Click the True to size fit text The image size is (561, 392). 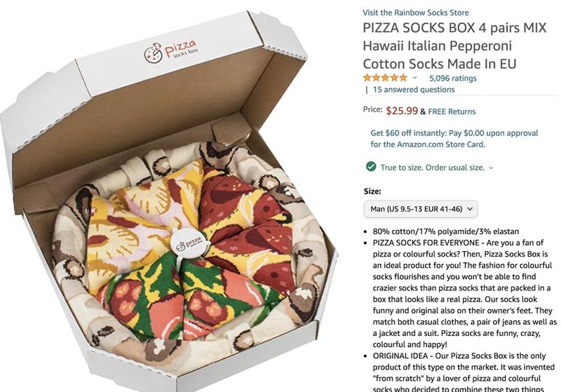coord(432,168)
